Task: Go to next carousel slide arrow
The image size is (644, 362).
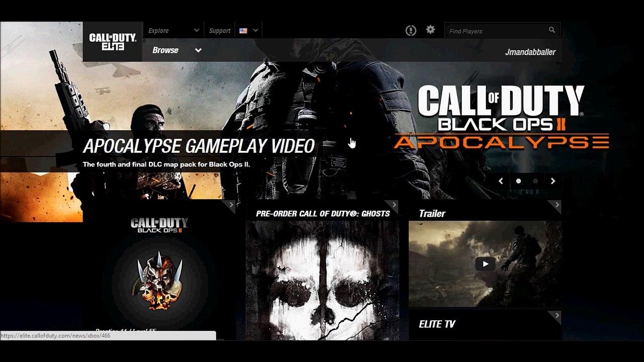Action: tap(553, 181)
